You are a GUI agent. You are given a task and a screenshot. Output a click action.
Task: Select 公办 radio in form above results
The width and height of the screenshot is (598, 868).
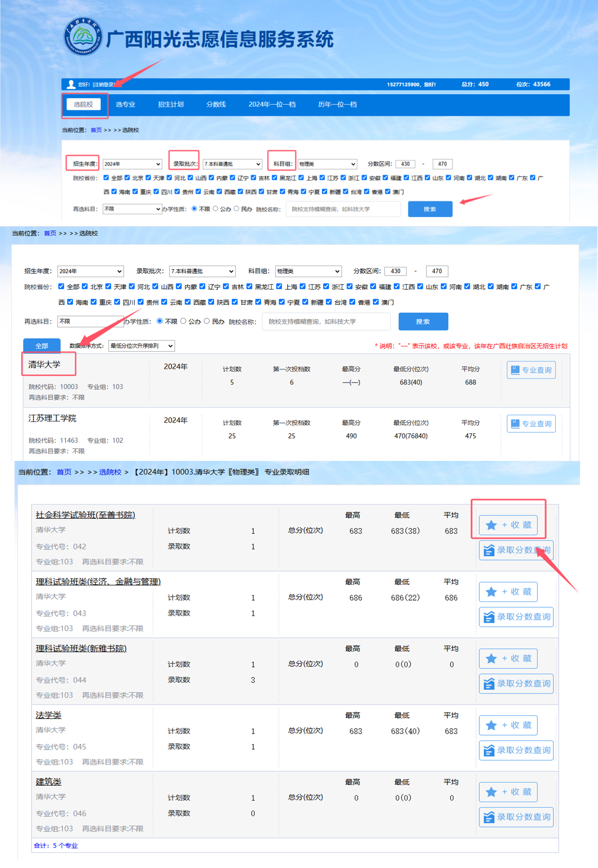click(x=183, y=321)
